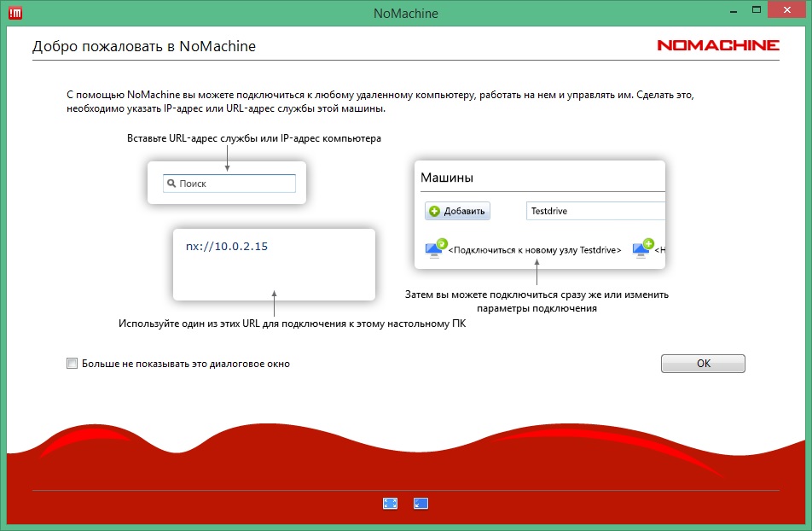The width and height of the screenshot is (812, 531).
Task: Click the NoMachine logo in the header
Action: 717,46
